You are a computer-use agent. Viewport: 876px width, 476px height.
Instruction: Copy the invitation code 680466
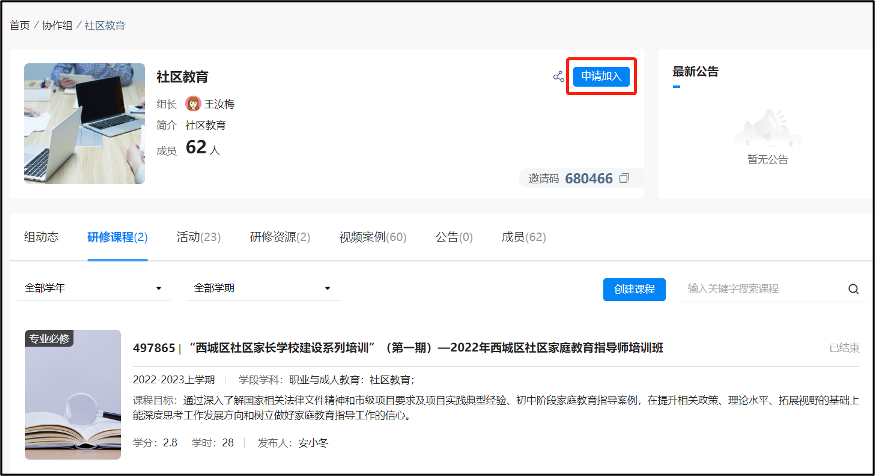click(x=624, y=179)
